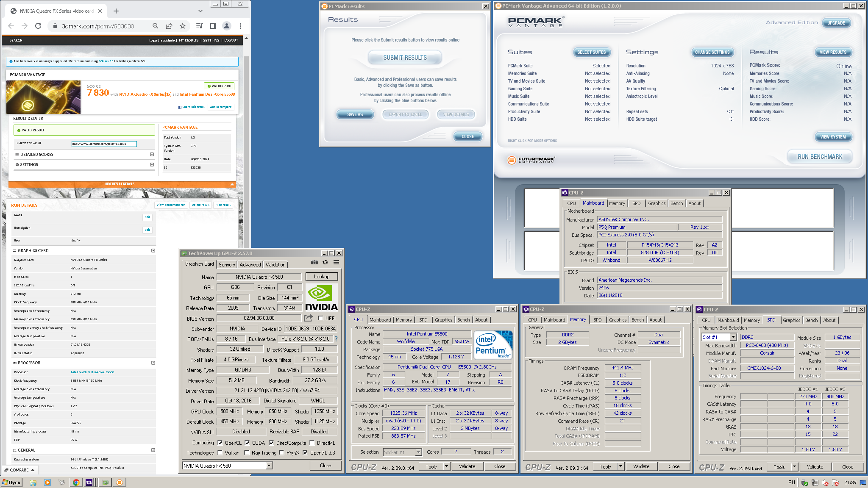Open the Start (Пуск) menu
This screenshot has width=868, height=488.
click(x=11, y=482)
